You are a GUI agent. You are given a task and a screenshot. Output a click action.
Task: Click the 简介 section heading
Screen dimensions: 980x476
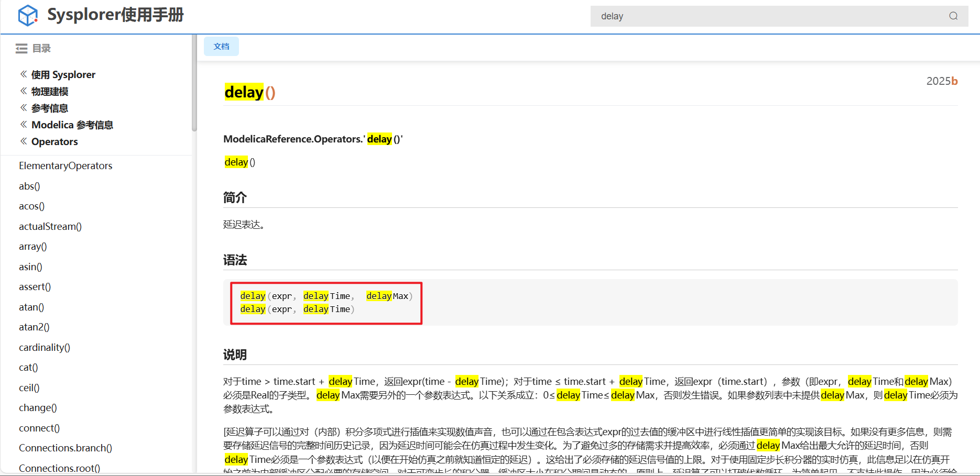pyautogui.click(x=235, y=197)
